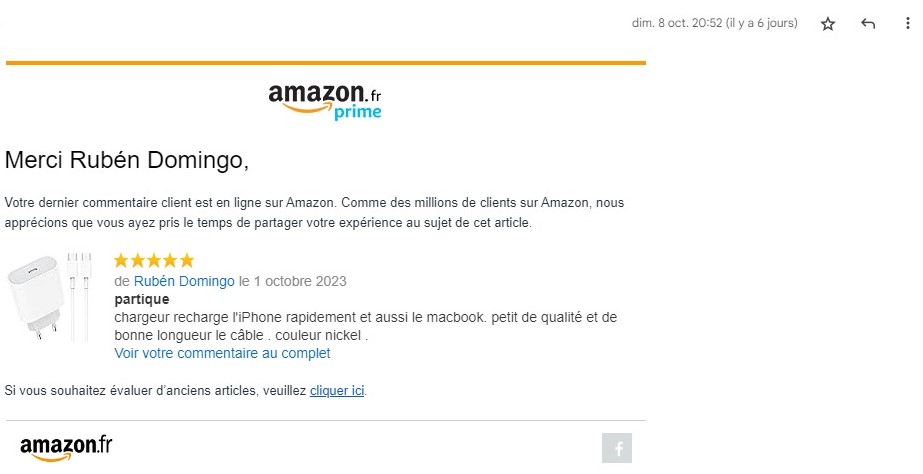Click the five gold stars rating

point(154,260)
